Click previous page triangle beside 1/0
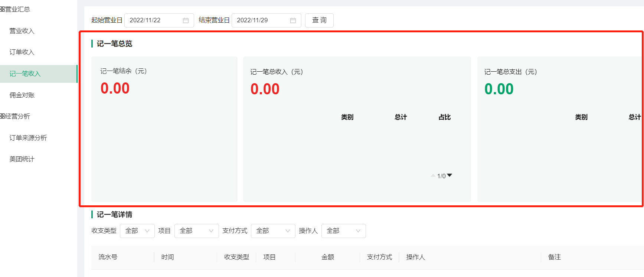 click(433, 176)
